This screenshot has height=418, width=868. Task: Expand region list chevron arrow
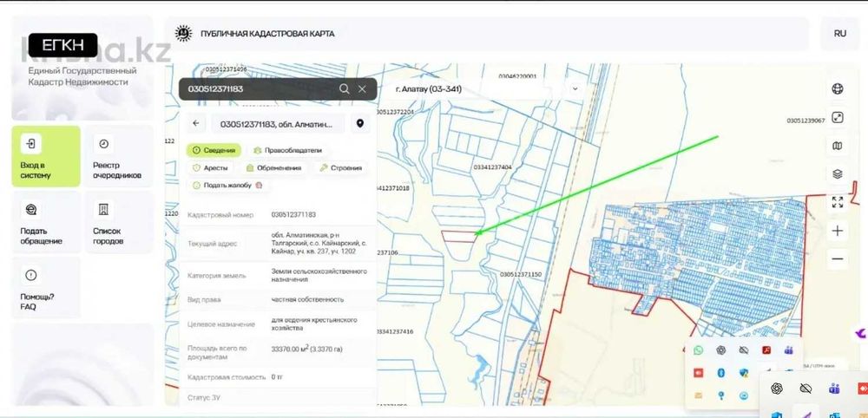point(575,89)
